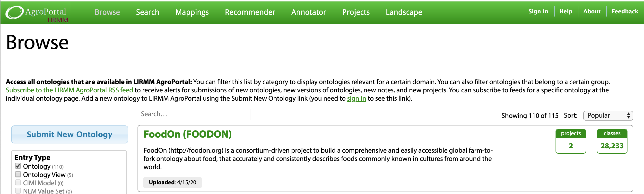Open the Recommender page

(x=250, y=12)
